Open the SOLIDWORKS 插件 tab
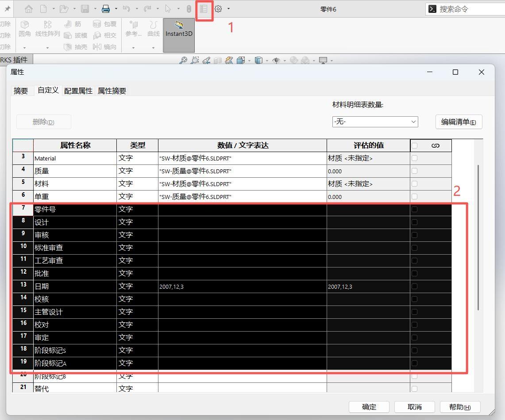Image resolution: width=505 pixels, height=420 pixels. click(15, 60)
